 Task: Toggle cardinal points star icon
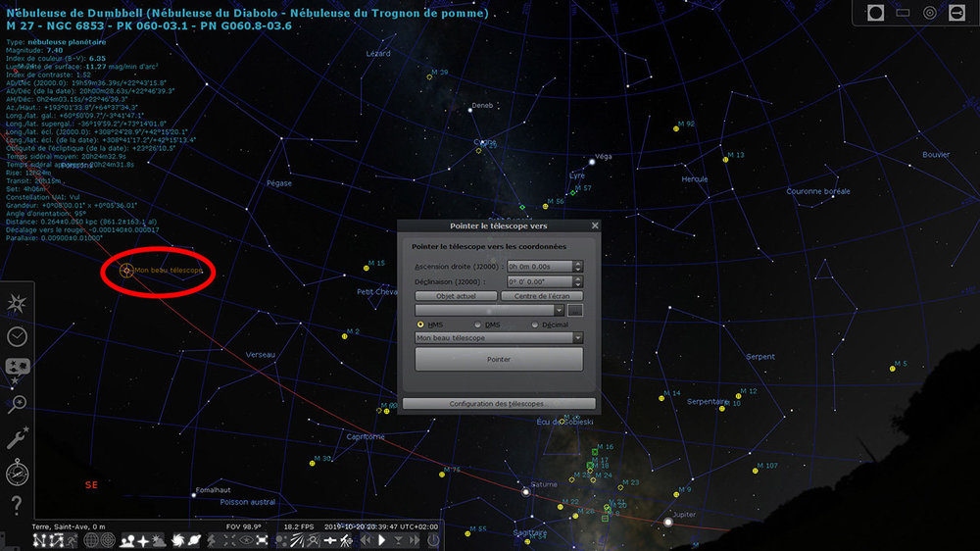tap(143, 540)
